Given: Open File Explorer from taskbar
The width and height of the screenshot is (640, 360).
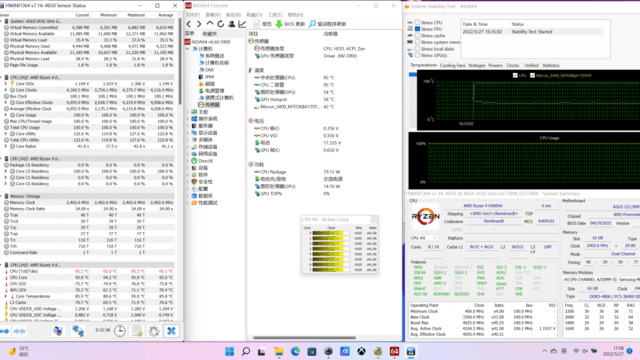Looking at the screenshot, I should (x=279, y=351).
